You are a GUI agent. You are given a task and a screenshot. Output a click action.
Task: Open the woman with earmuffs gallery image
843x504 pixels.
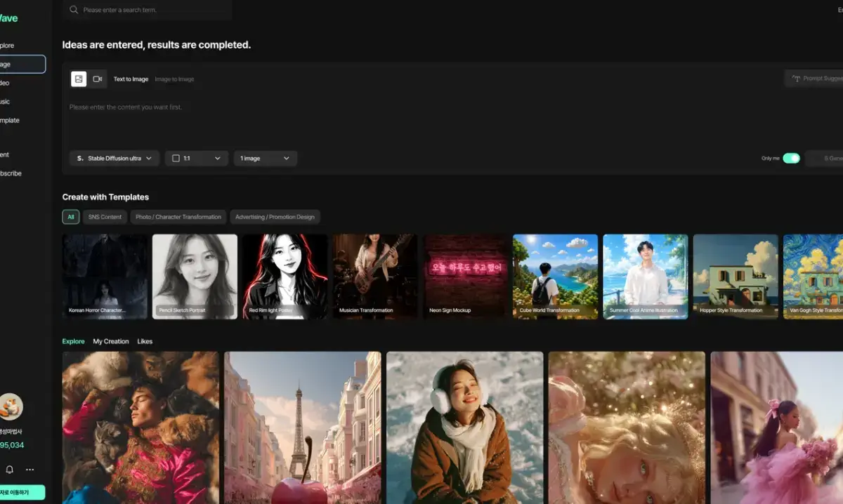click(464, 427)
